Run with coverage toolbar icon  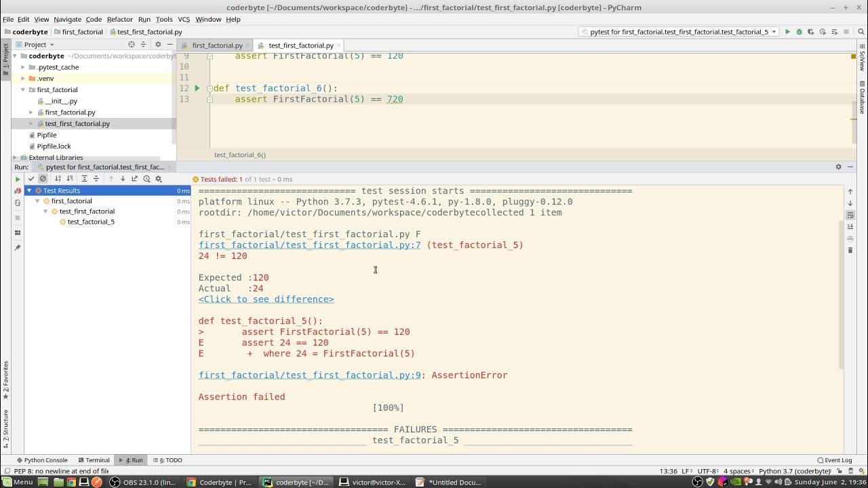pyautogui.click(x=810, y=32)
